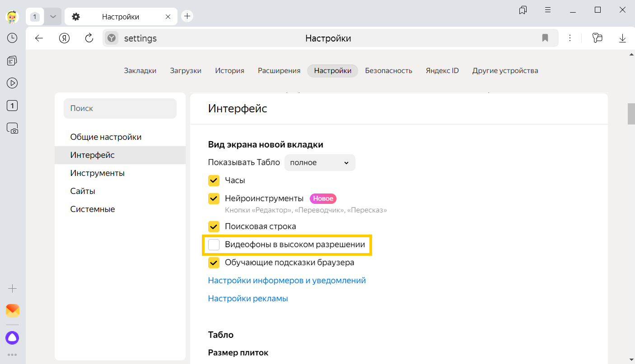Reload the page

tap(89, 38)
